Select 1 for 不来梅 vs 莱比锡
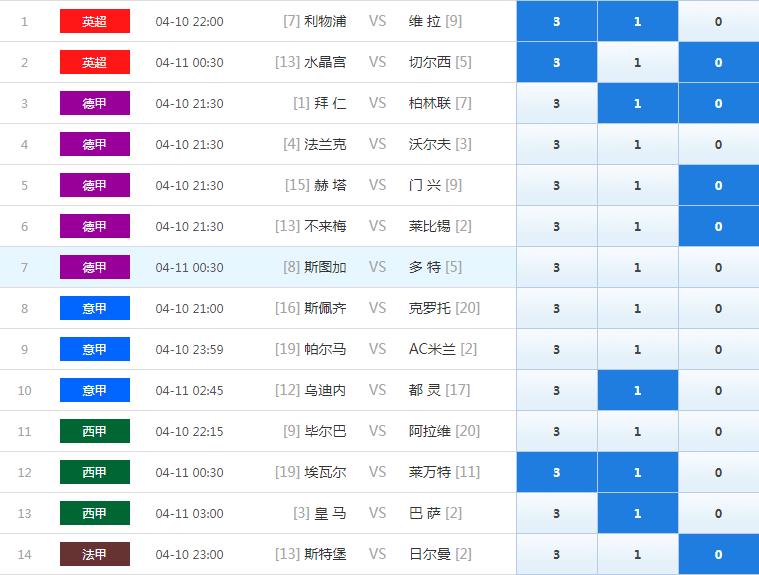This screenshot has height=575, width=759. [x=638, y=227]
